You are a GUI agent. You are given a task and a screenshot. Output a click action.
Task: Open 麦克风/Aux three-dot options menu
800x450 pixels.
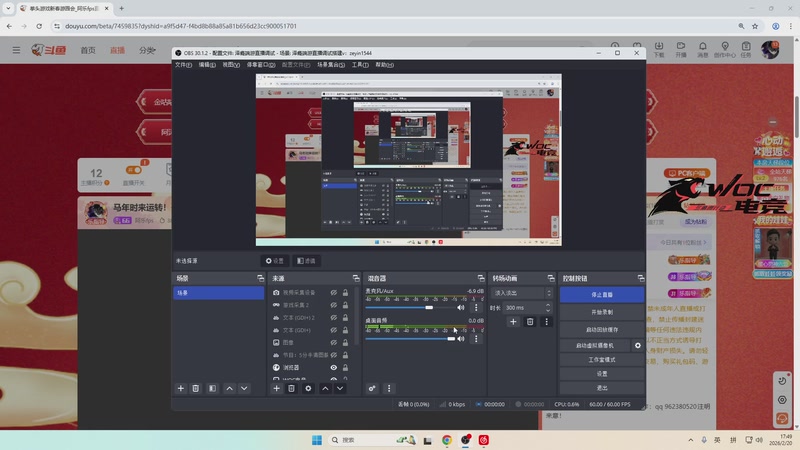point(476,308)
